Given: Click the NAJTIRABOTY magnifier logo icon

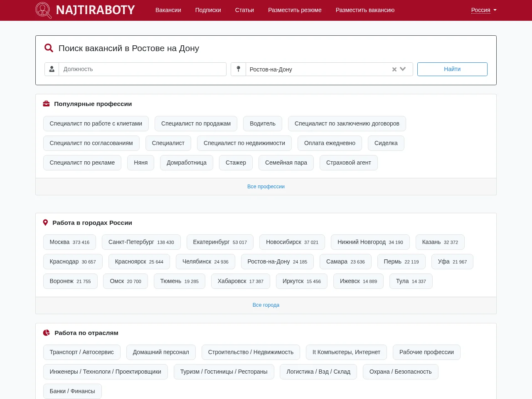Looking at the screenshot, I should tap(44, 10).
